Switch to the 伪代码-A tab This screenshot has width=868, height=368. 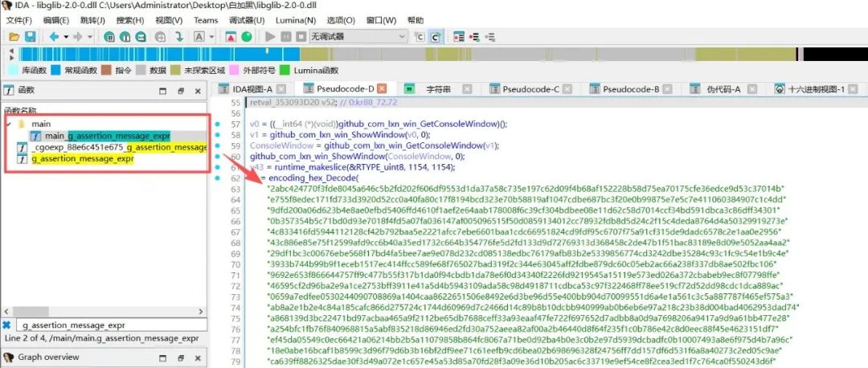(x=723, y=89)
